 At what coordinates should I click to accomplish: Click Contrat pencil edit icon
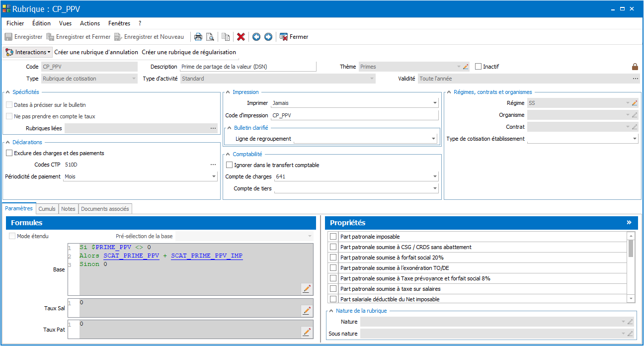point(635,127)
